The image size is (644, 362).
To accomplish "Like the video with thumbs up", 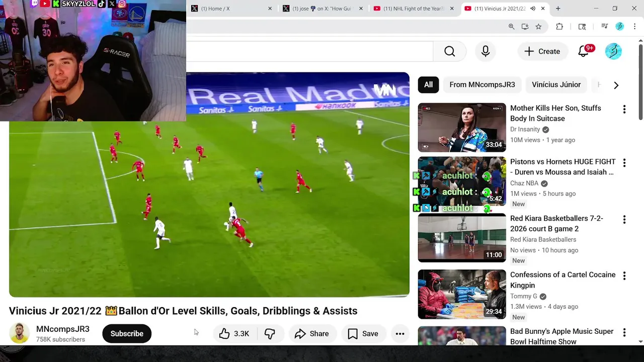I will coord(234,334).
